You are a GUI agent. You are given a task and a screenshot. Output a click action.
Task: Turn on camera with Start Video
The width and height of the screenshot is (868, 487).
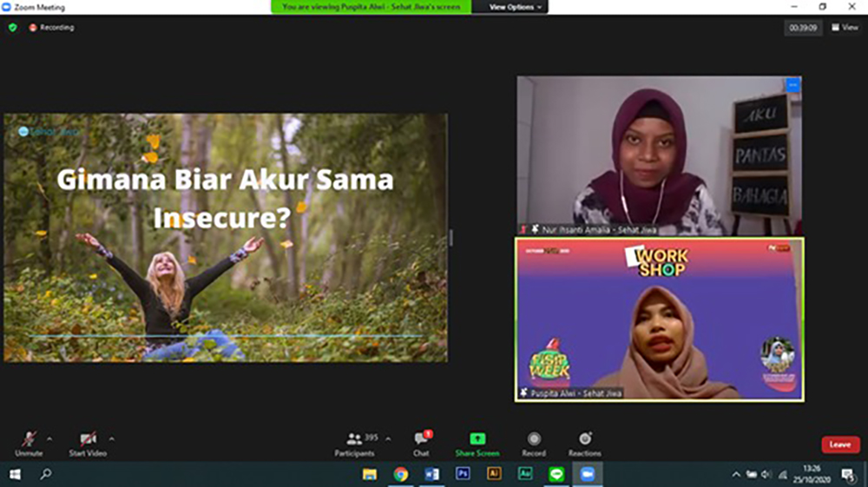coord(88,443)
